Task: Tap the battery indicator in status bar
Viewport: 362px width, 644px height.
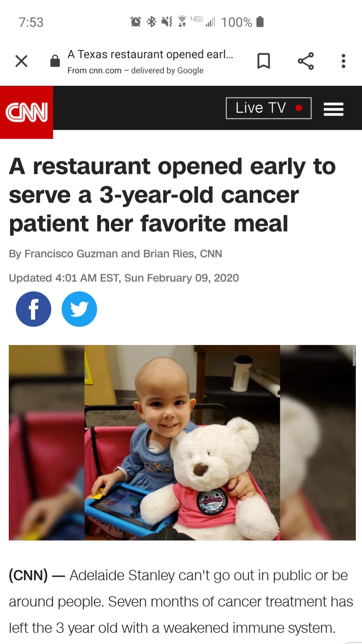Action: pyautogui.click(x=260, y=22)
